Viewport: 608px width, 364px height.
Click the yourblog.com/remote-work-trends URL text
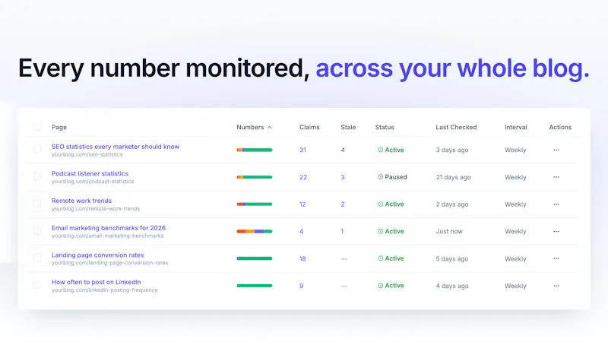(x=96, y=208)
